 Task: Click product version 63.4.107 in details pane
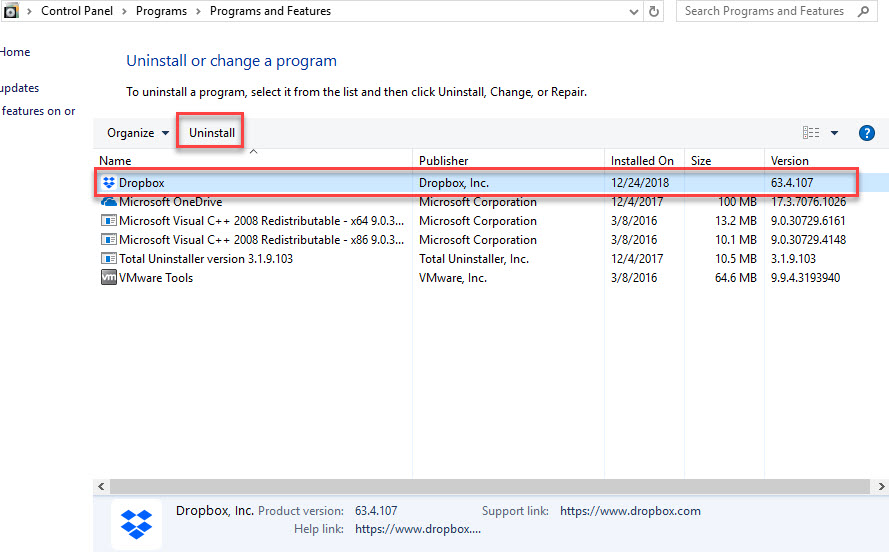(x=376, y=511)
